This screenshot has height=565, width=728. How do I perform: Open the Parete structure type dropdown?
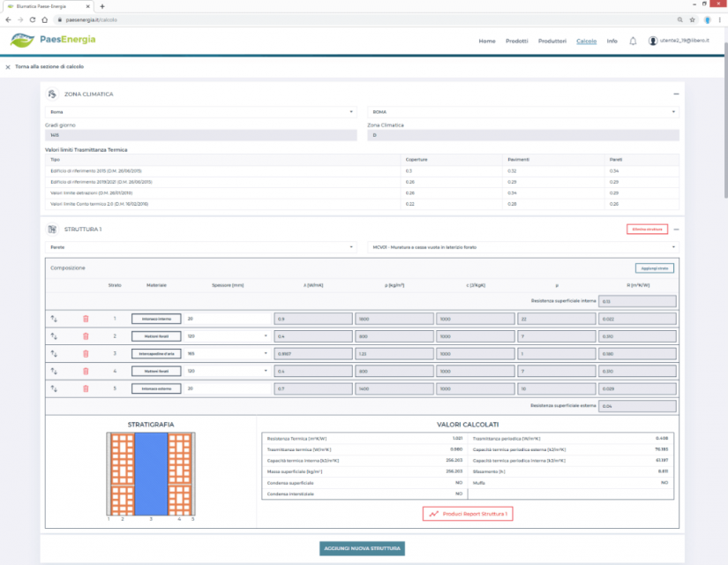tap(203, 247)
